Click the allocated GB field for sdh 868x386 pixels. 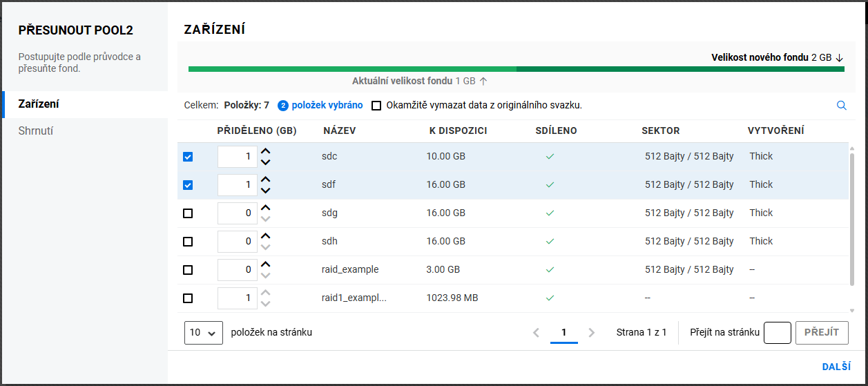(237, 242)
